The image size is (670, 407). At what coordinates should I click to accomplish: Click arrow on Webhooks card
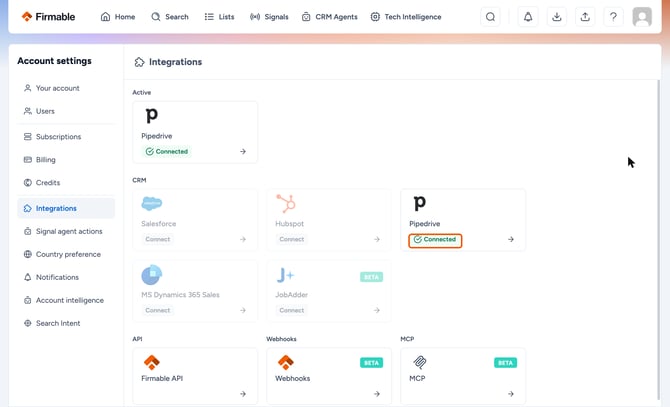tap(377, 394)
